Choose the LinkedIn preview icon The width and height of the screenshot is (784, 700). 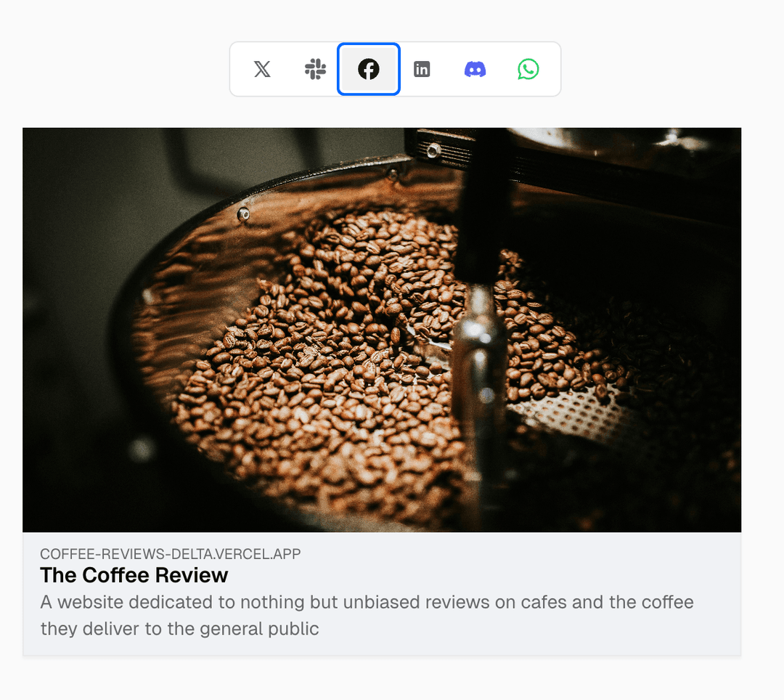point(422,69)
